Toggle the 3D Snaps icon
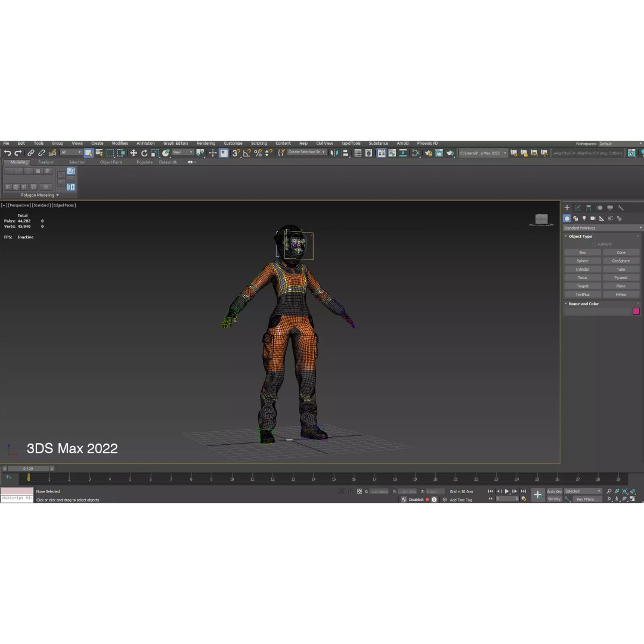This screenshot has height=644, width=644. [x=236, y=153]
